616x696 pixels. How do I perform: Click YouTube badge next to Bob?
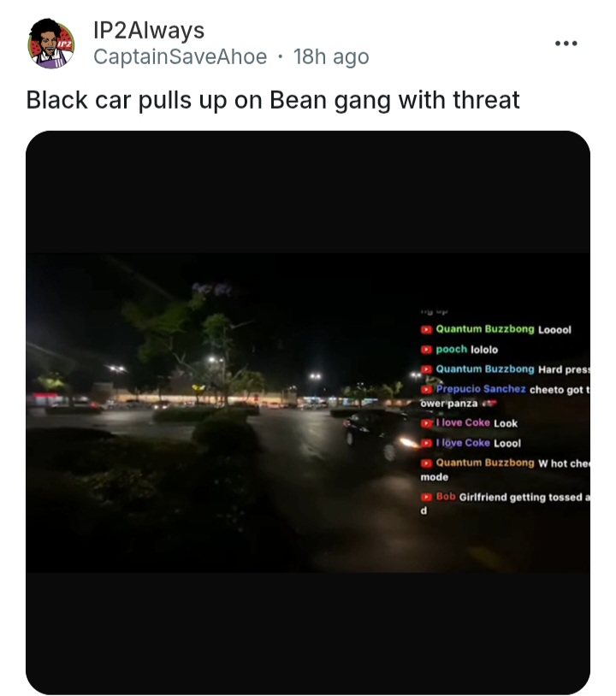pos(426,497)
